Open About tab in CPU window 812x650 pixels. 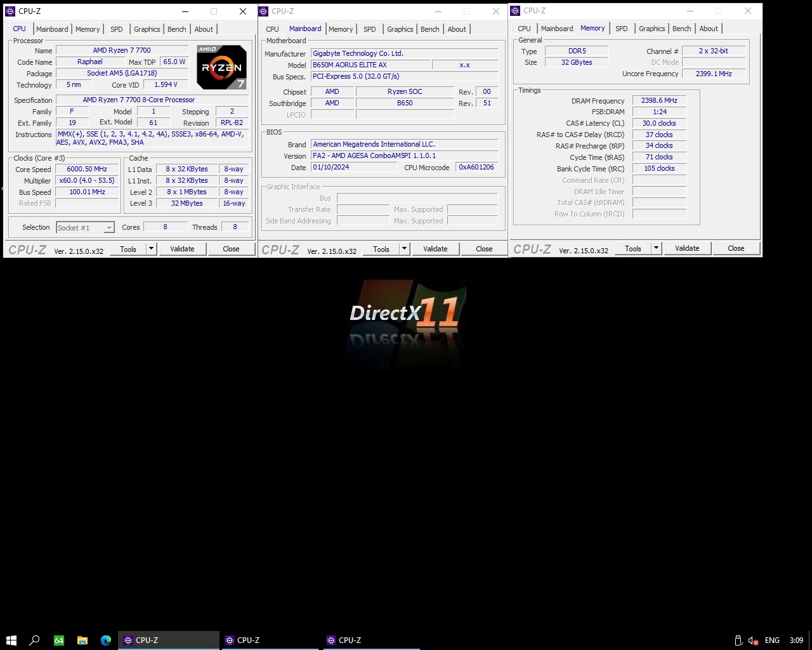pos(204,29)
